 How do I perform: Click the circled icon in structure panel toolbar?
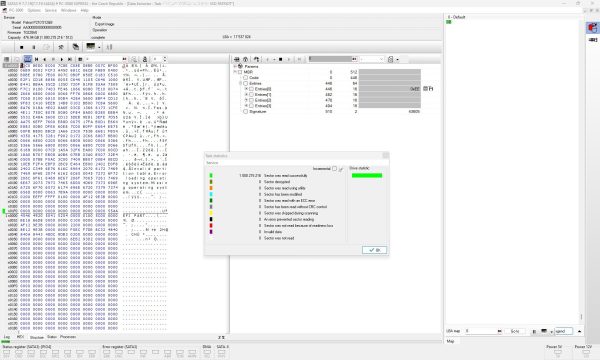[245, 59]
